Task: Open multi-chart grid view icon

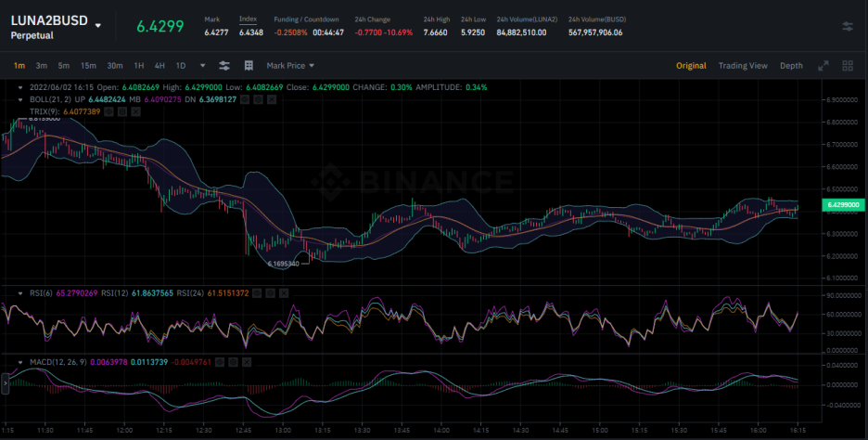Action: click(x=848, y=65)
